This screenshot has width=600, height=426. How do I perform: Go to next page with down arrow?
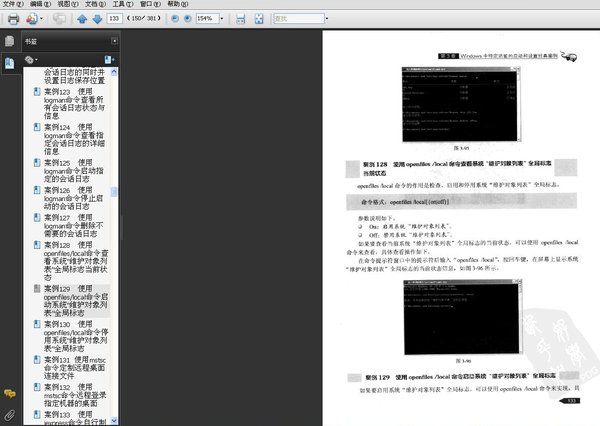[98, 19]
